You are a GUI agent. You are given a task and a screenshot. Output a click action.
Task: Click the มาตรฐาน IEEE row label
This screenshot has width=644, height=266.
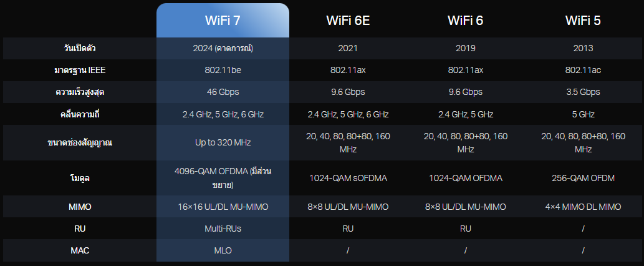coord(80,70)
